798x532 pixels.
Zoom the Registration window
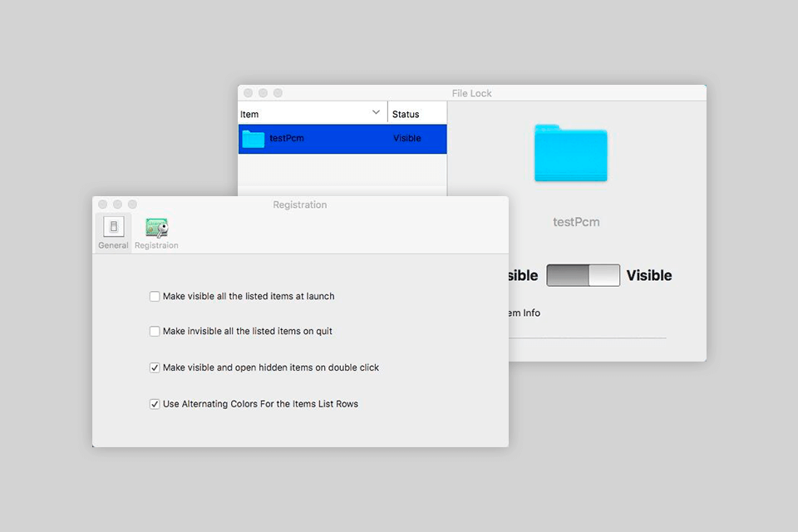click(x=132, y=204)
